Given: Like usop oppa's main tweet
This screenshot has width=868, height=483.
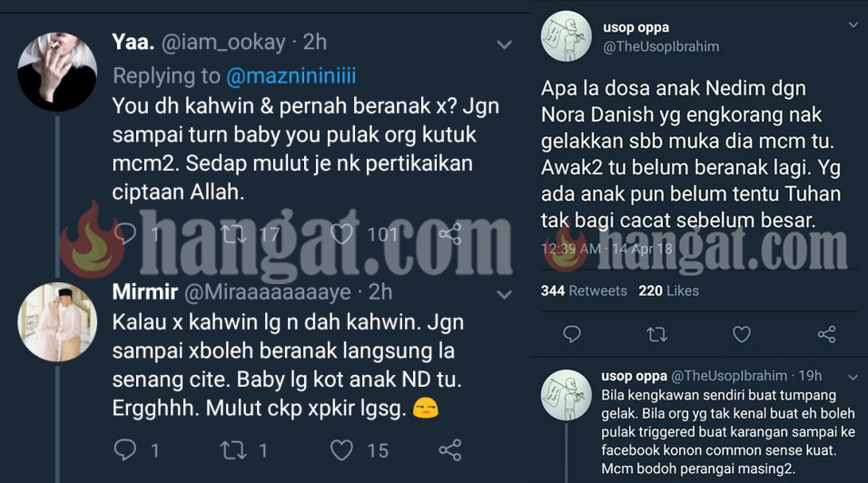Looking at the screenshot, I should [742, 334].
